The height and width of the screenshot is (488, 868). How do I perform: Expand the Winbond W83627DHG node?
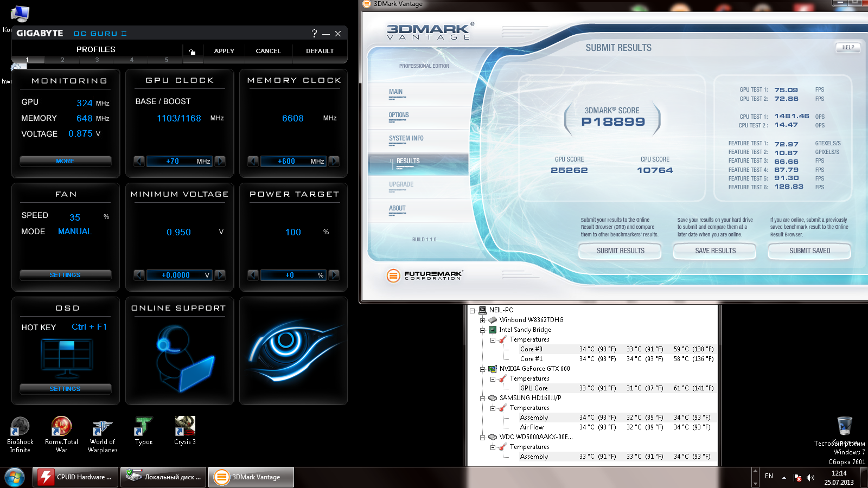[482, 320]
